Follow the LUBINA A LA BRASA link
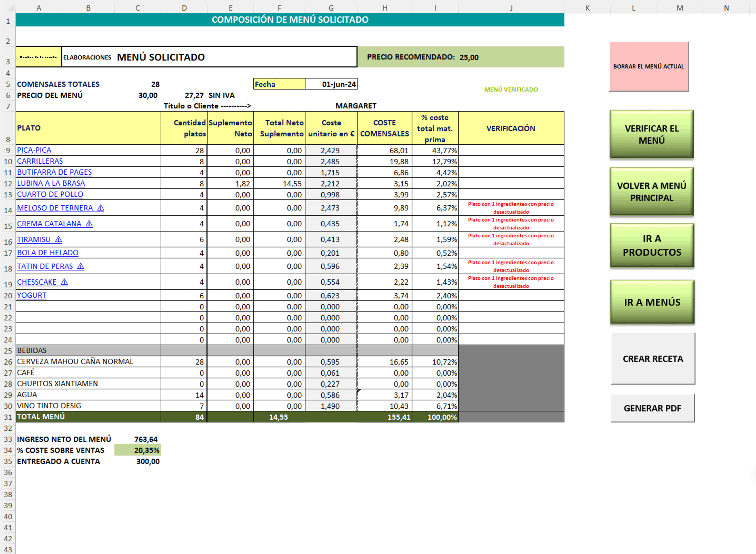756x554 pixels. click(51, 183)
